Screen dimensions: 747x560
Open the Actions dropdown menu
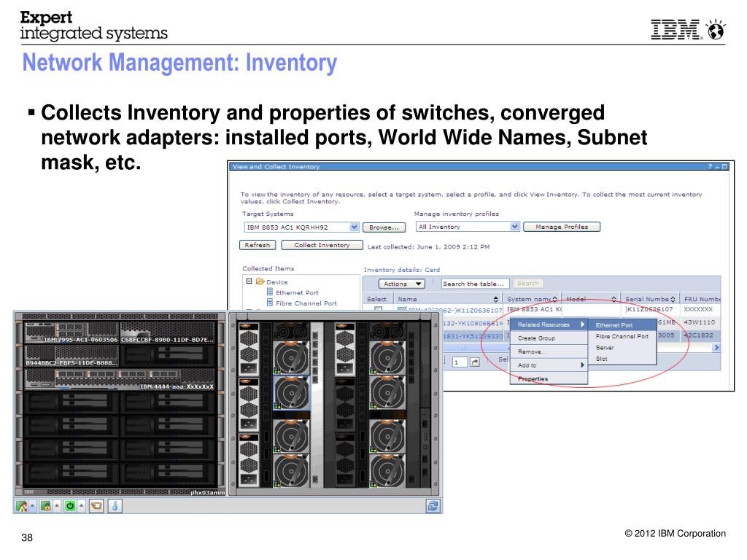[402, 284]
